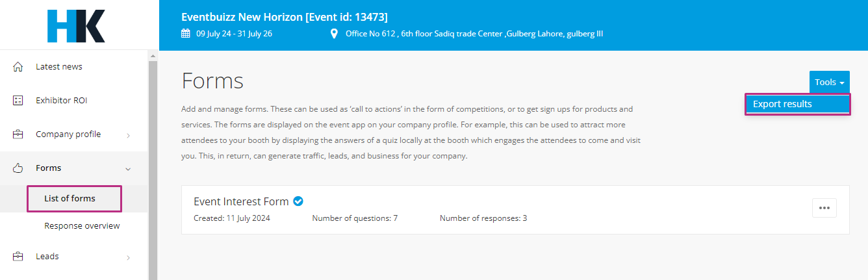Click the Exhibitor ROI icon
868x280 pixels.
coord(18,101)
